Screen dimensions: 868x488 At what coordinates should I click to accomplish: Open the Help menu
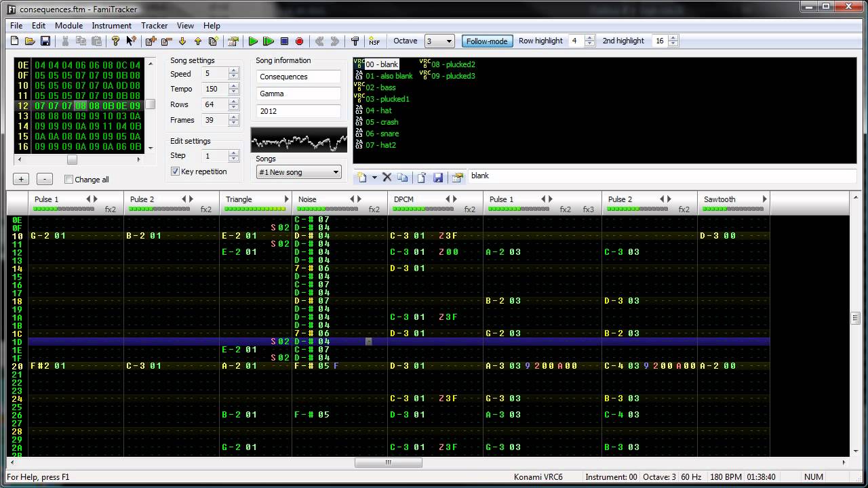click(212, 26)
